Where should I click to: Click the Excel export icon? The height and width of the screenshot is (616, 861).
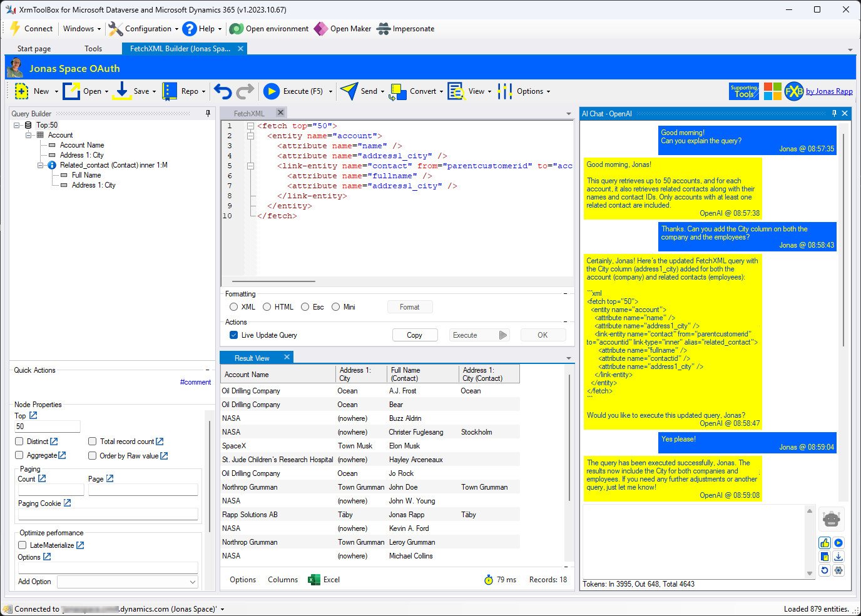(314, 580)
